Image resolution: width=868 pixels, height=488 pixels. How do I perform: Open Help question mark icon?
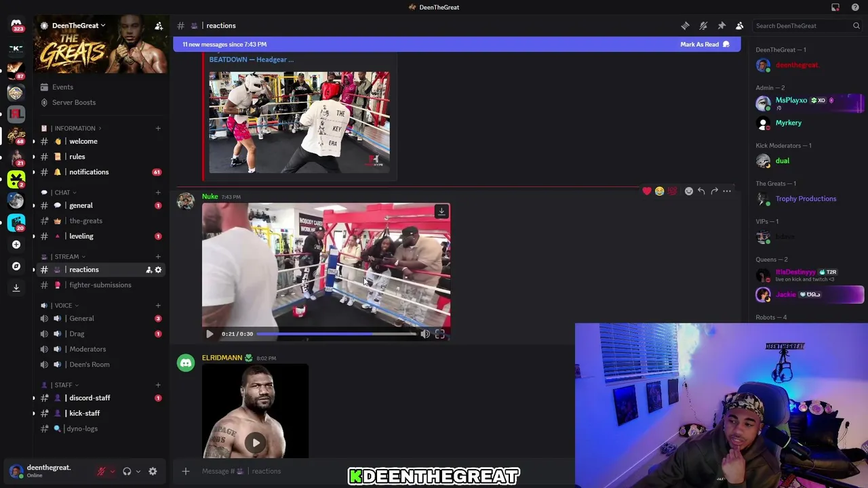point(855,7)
